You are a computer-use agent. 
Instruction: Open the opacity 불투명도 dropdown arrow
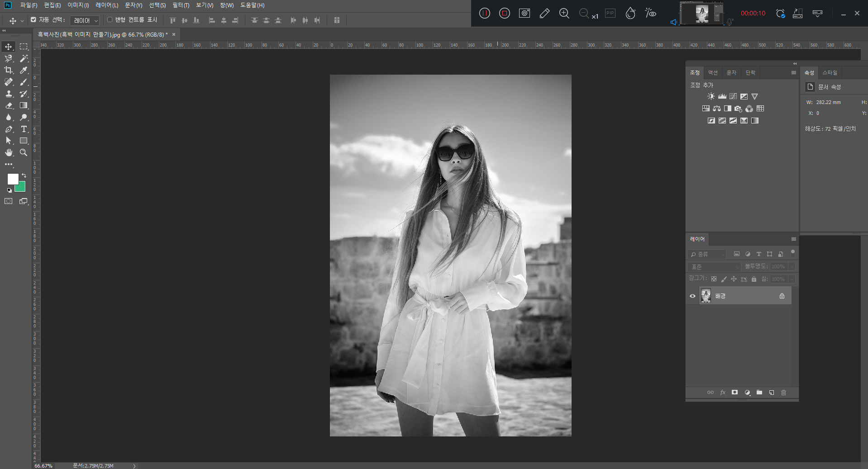coord(792,267)
